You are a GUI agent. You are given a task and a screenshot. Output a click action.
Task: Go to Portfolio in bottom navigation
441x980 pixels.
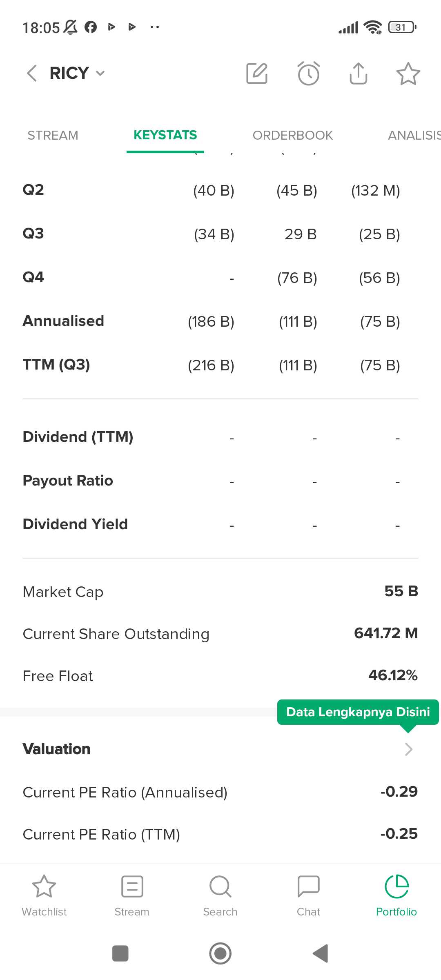point(396,894)
